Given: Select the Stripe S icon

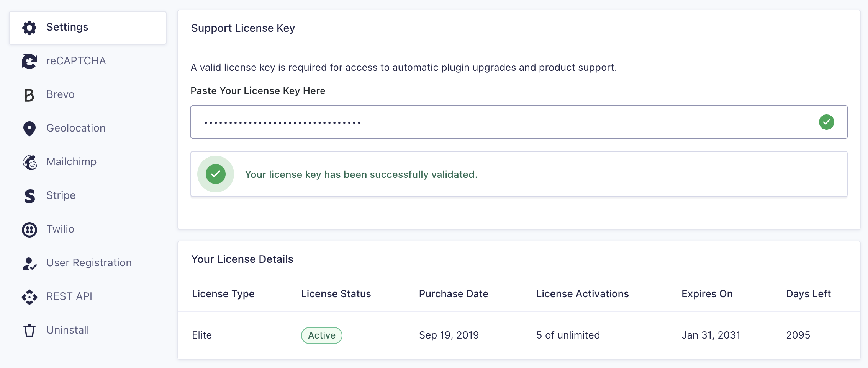Looking at the screenshot, I should pos(29,196).
